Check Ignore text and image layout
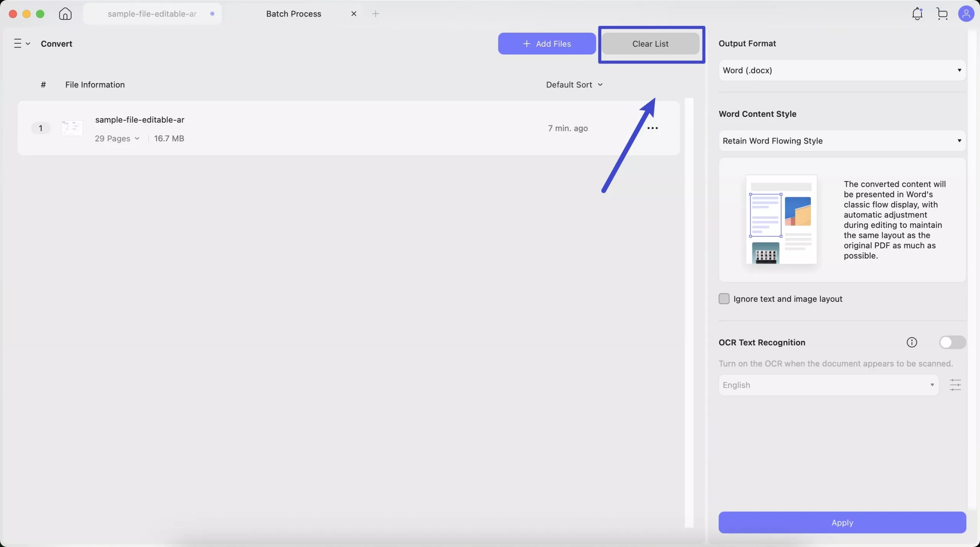This screenshot has height=547, width=980. pyautogui.click(x=724, y=299)
